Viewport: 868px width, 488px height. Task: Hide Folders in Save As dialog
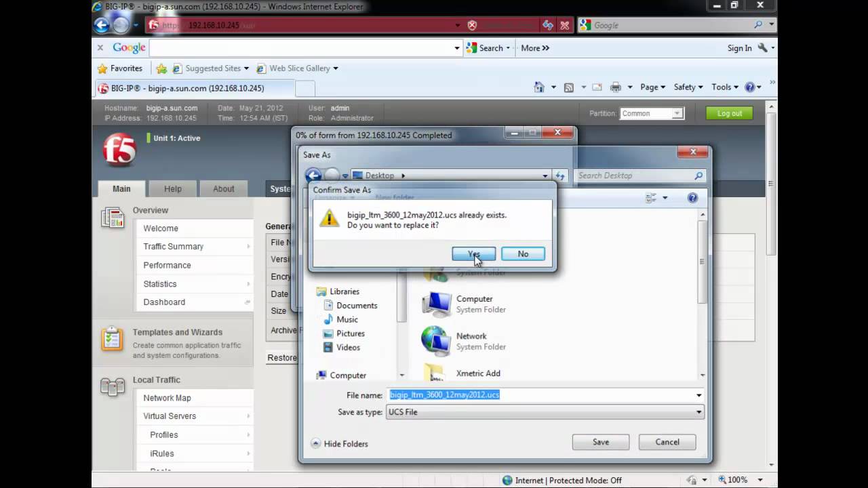pyautogui.click(x=340, y=443)
